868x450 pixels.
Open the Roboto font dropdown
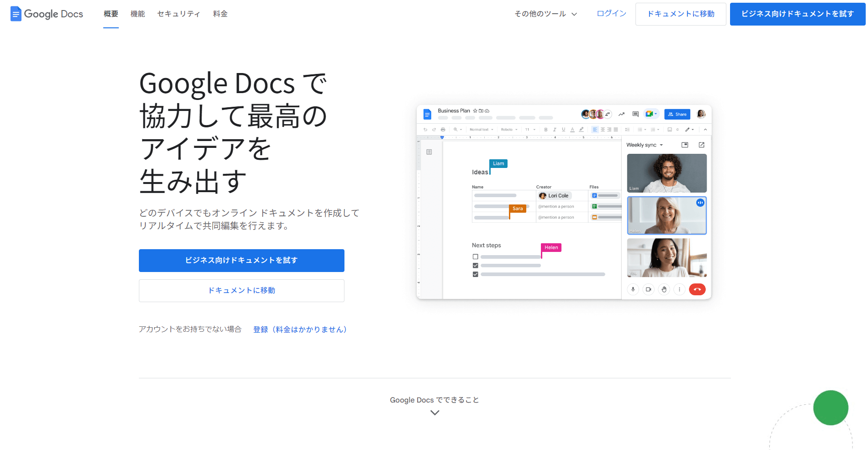point(509,130)
